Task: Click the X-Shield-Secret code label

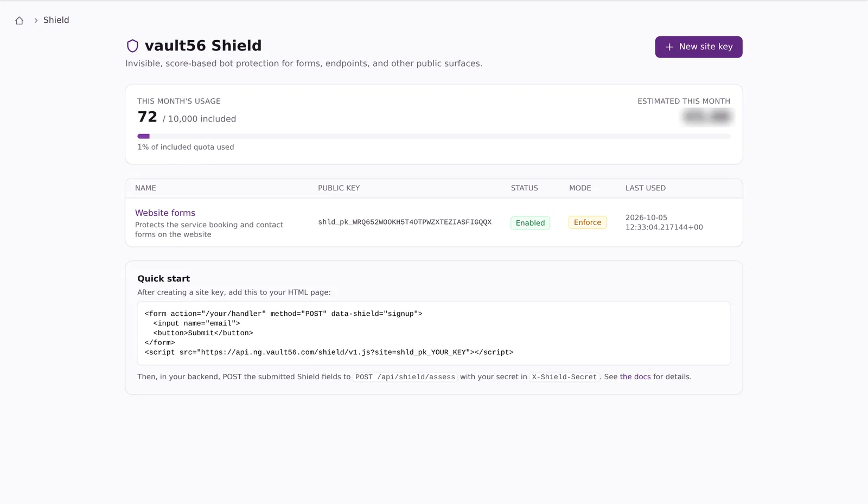Action: click(564, 377)
